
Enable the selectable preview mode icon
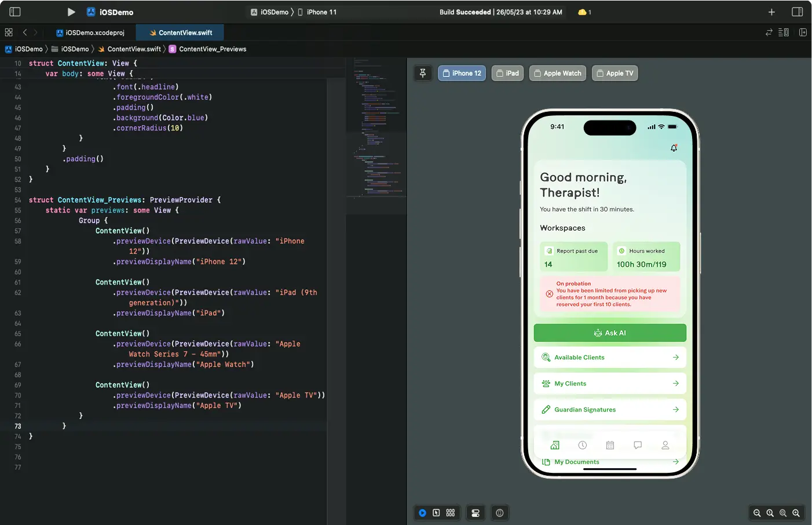tap(436, 512)
